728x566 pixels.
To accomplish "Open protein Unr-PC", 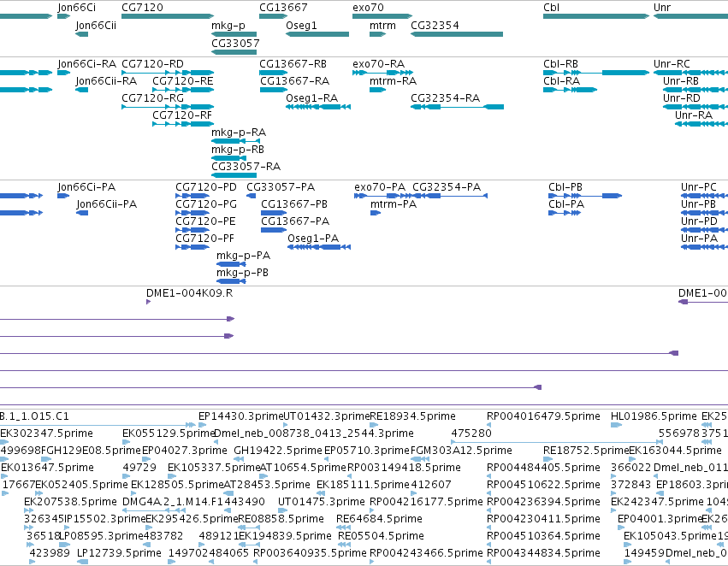I will [704, 196].
